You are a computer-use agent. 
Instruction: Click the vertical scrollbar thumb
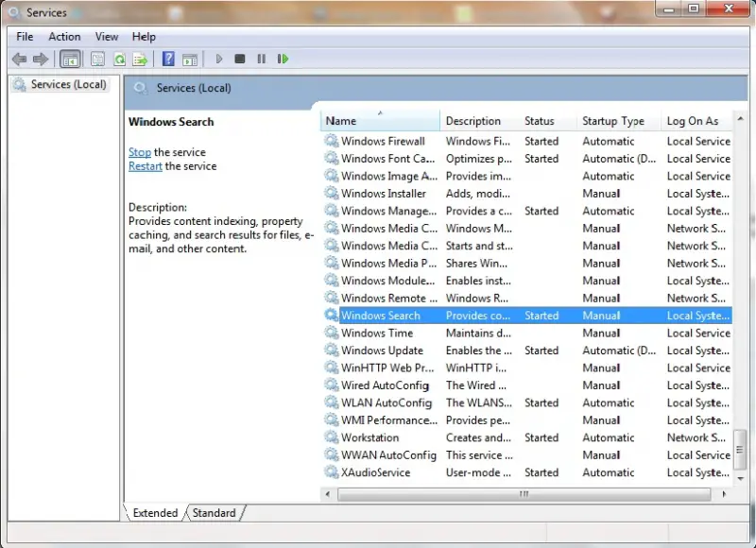point(740,450)
